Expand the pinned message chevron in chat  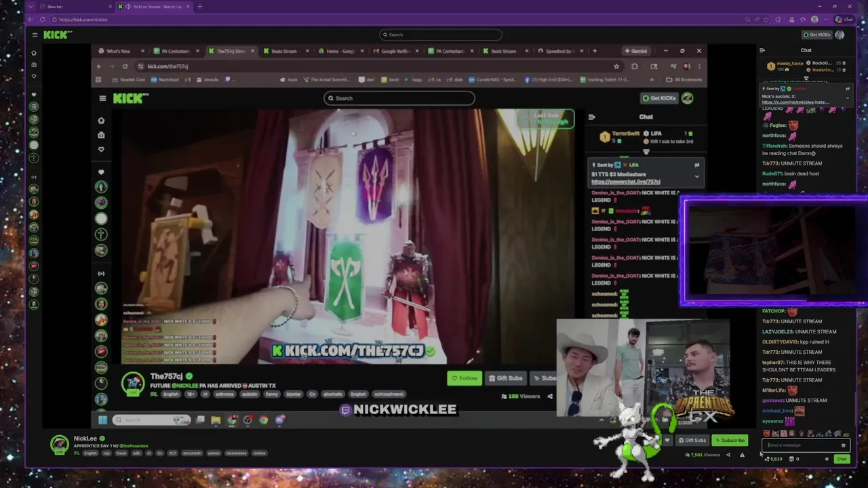click(x=847, y=98)
